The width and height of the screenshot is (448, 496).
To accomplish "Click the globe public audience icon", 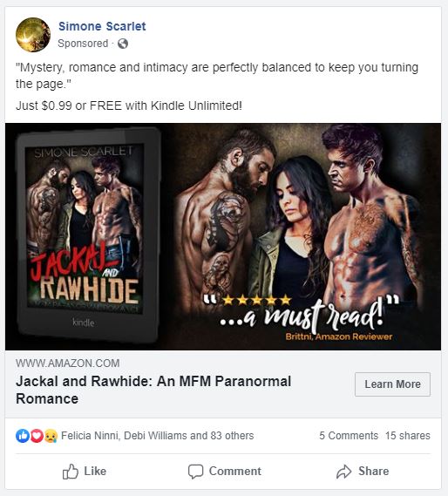I will (x=123, y=44).
